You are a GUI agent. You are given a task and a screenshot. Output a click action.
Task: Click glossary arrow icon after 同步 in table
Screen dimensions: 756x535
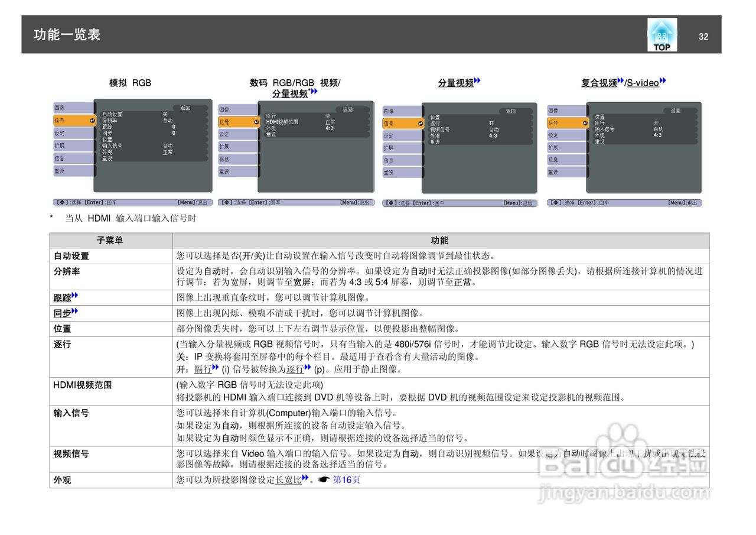pos(75,311)
